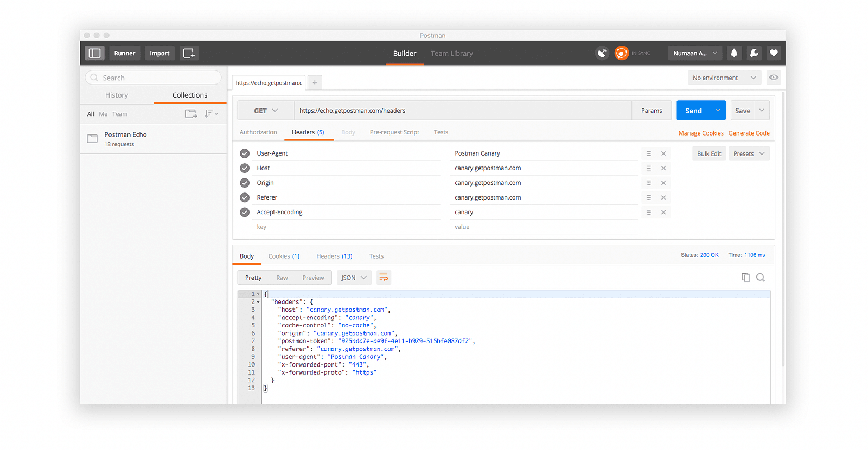Image resolution: width=868 pixels, height=450 pixels.
Task: Search the response body icon
Action: (x=761, y=277)
